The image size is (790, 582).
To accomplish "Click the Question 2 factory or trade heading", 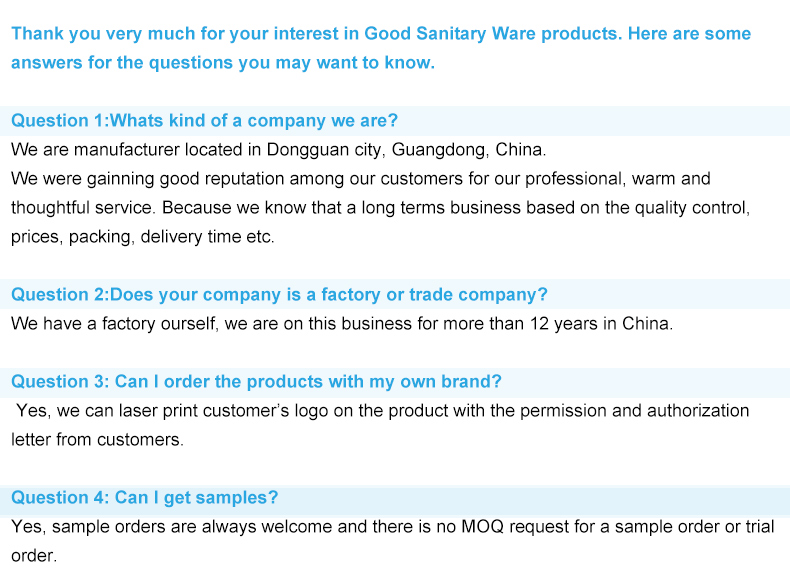I will pos(279,295).
